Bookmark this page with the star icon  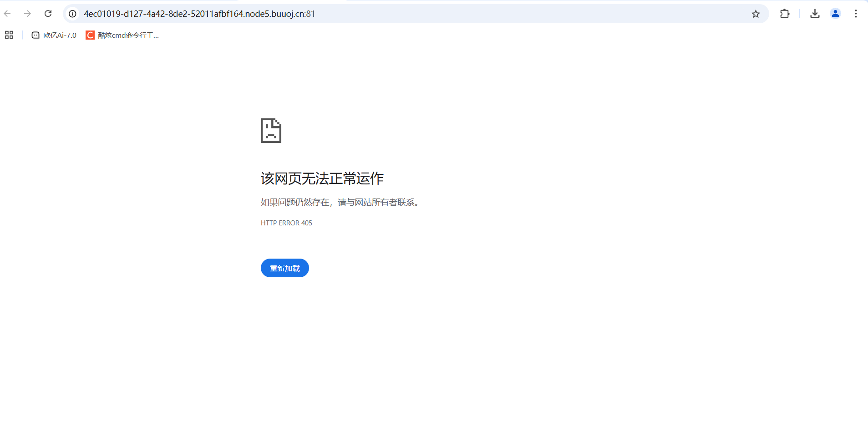(x=756, y=14)
